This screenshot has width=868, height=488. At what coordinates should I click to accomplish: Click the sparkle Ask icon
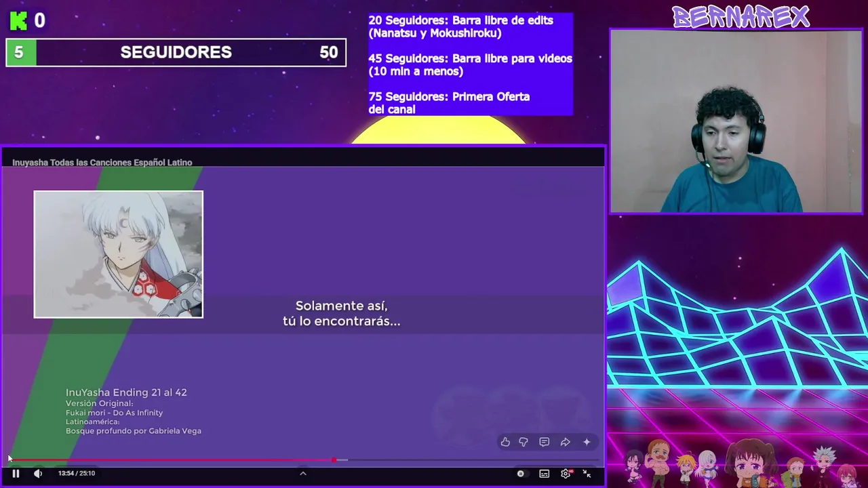(x=587, y=442)
